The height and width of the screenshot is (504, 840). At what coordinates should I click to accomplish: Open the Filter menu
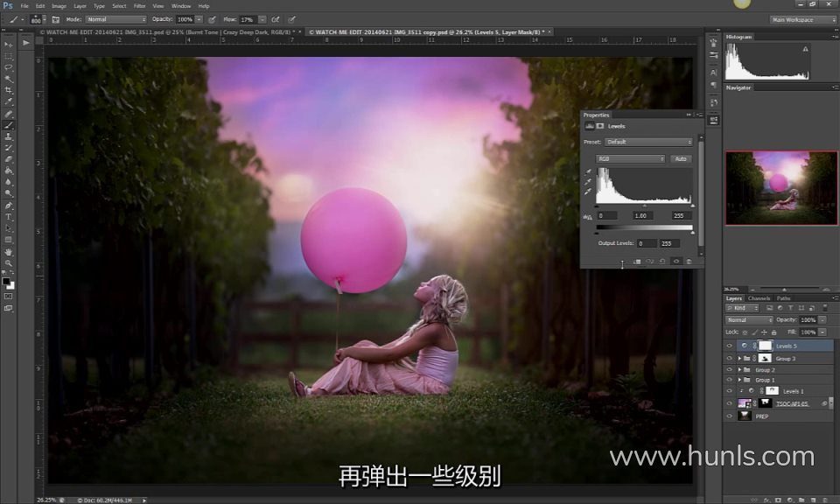coord(140,6)
